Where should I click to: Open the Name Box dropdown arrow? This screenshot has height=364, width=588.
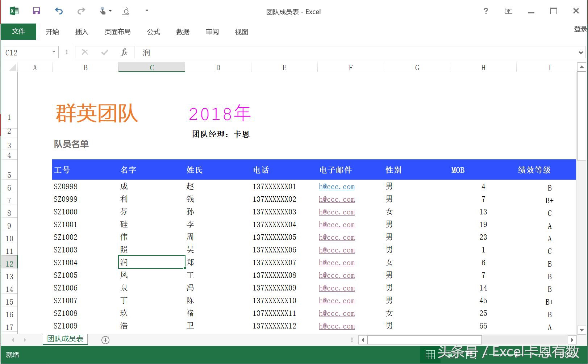pyautogui.click(x=54, y=52)
